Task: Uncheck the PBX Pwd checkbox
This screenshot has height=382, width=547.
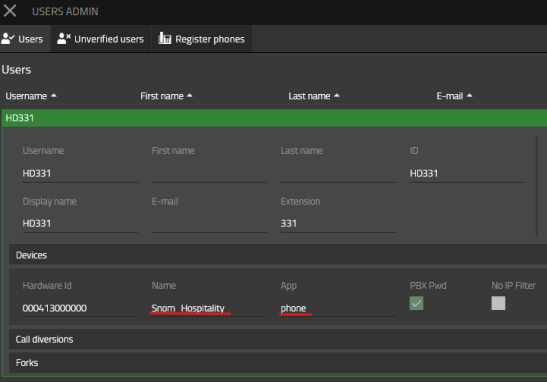Action: pyautogui.click(x=416, y=303)
